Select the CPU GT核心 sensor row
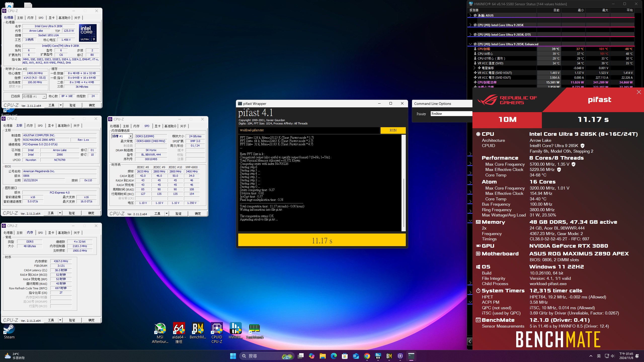 551,59
